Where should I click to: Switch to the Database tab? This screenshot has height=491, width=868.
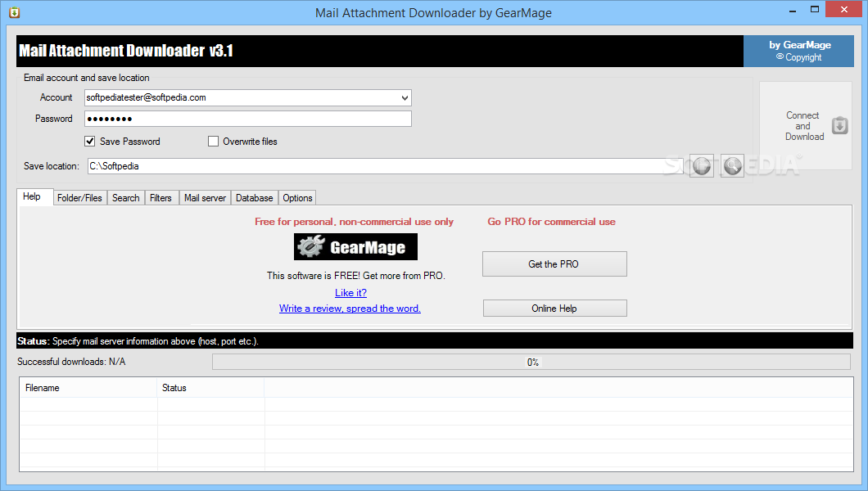pyautogui.click(x=254, y=198)
